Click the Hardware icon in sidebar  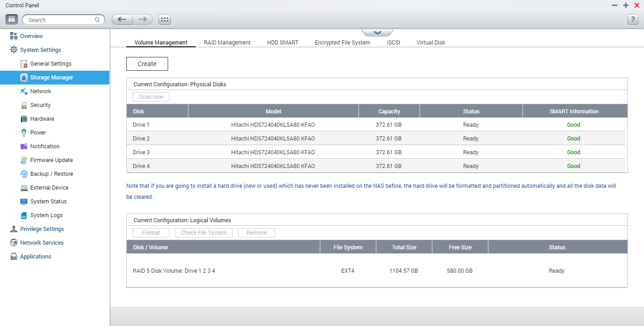24,119
